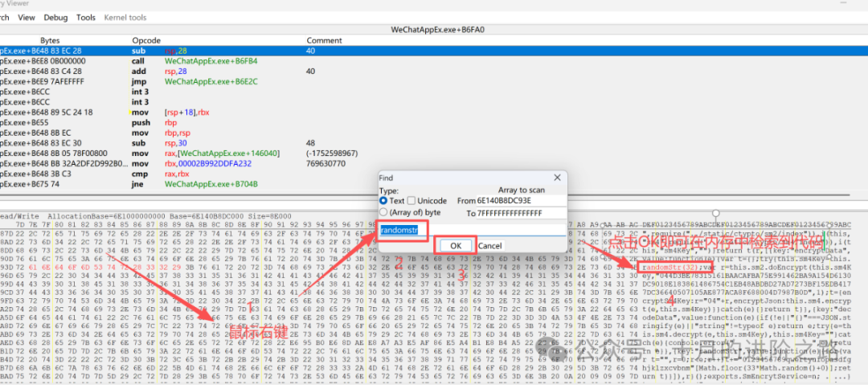
Task: Open the Debug menu
Action: pos(55,18)
